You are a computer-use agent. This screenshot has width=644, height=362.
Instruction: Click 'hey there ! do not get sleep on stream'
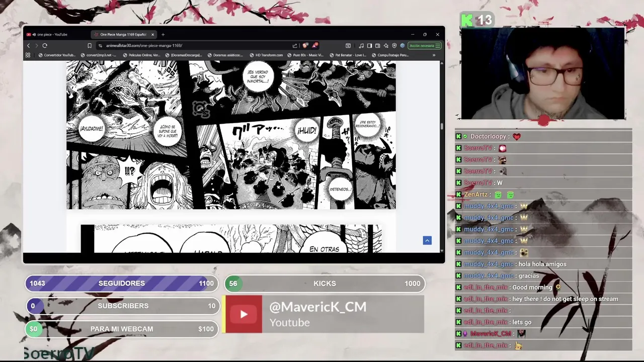coord(565,299)
